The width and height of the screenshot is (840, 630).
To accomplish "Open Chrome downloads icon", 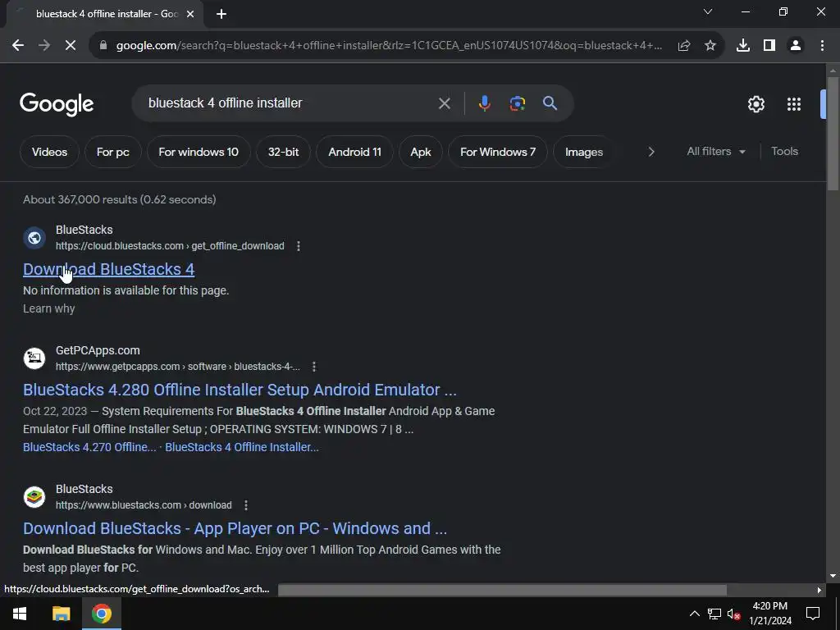I will (x=743, y=46).
